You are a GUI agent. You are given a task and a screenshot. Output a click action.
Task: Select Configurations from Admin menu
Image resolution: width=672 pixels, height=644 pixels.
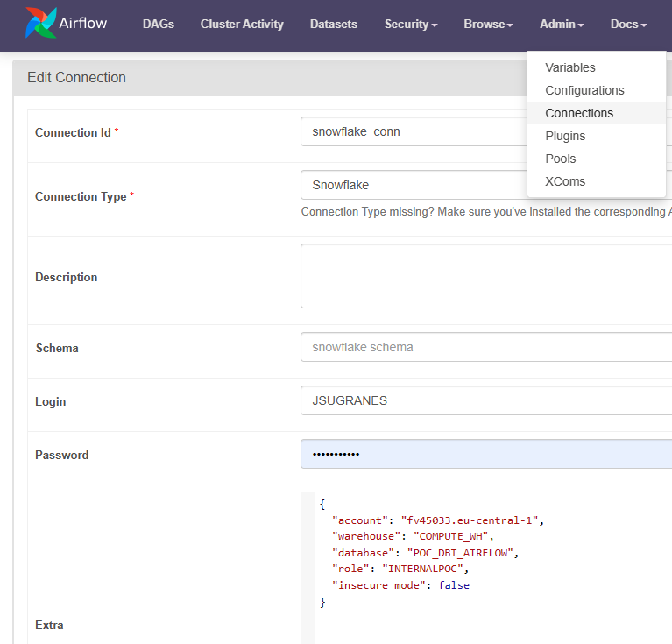[x=596, y=90]
